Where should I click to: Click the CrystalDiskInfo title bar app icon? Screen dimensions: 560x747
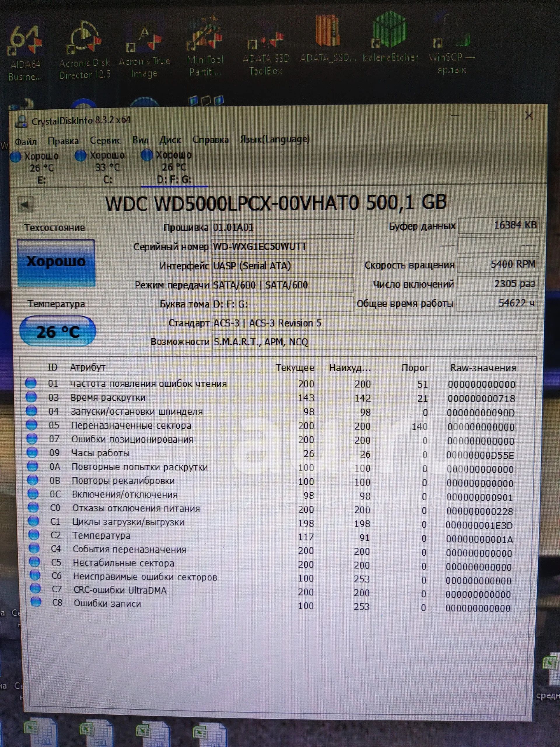point(21,122)
